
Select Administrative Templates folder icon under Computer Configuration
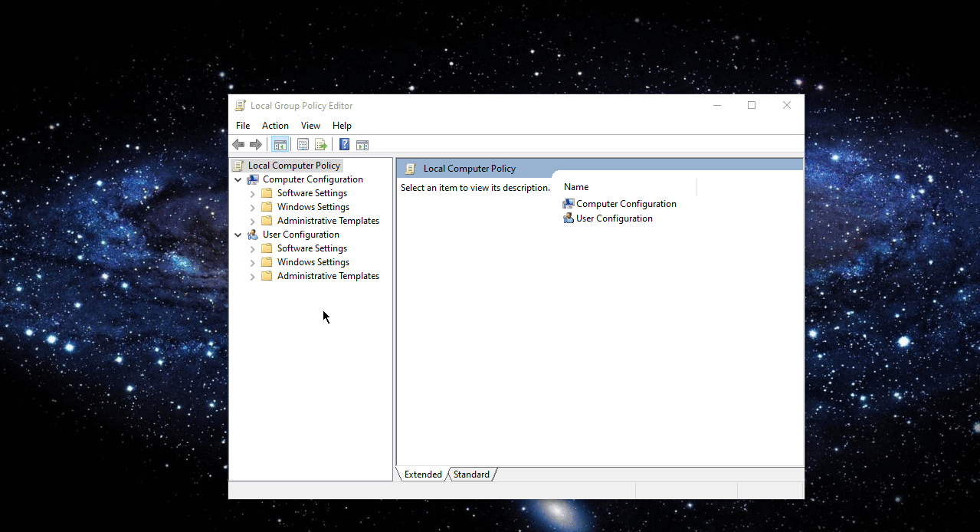(x=267, y=221)
